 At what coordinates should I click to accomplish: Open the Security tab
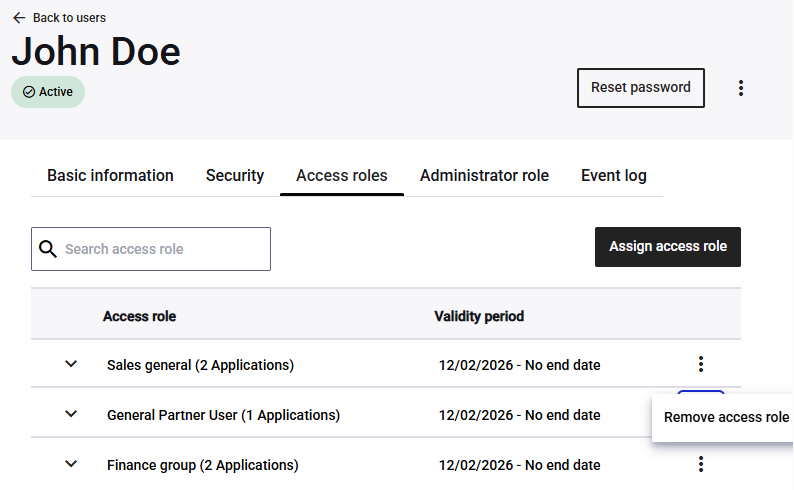pos(235,175)
